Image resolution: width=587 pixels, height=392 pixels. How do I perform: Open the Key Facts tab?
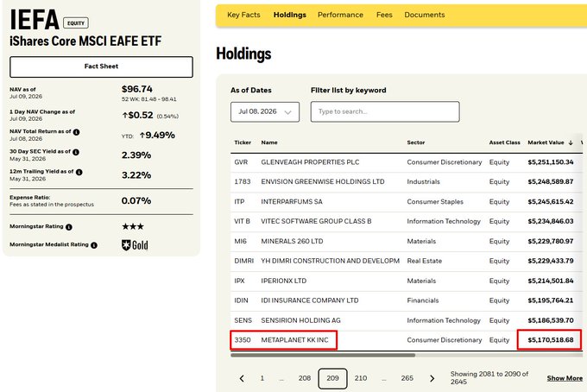[x=243, y=15]
